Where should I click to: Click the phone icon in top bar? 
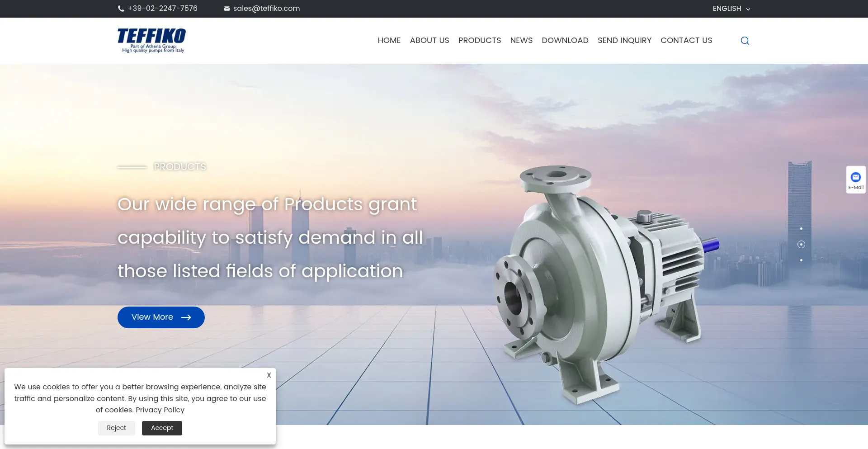(x=121, y=9)
